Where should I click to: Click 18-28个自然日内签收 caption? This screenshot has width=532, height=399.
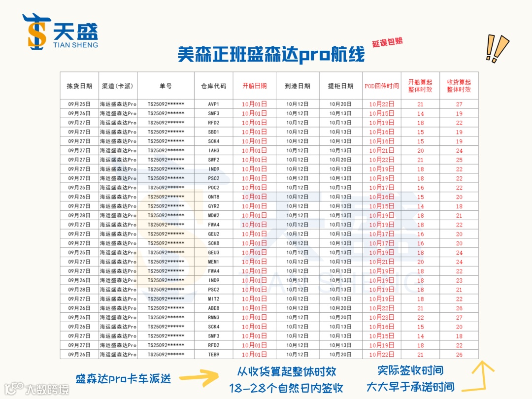point(286,388)
